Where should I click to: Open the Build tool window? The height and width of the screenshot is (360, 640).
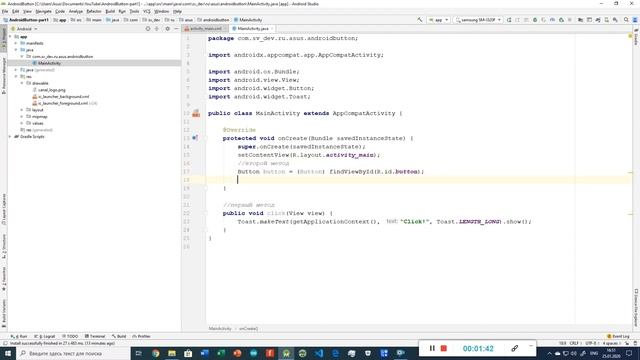pyautogui.click(x=119, y=336)
